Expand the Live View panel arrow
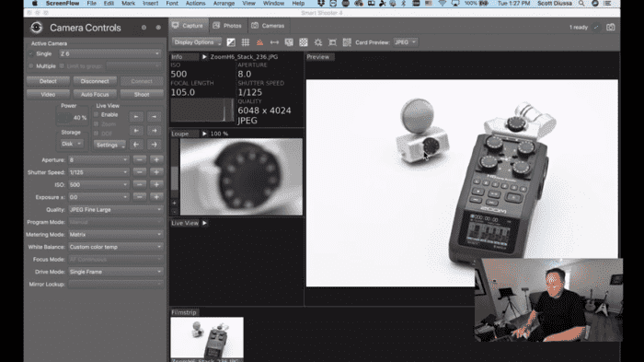 (x=204, y=223)
